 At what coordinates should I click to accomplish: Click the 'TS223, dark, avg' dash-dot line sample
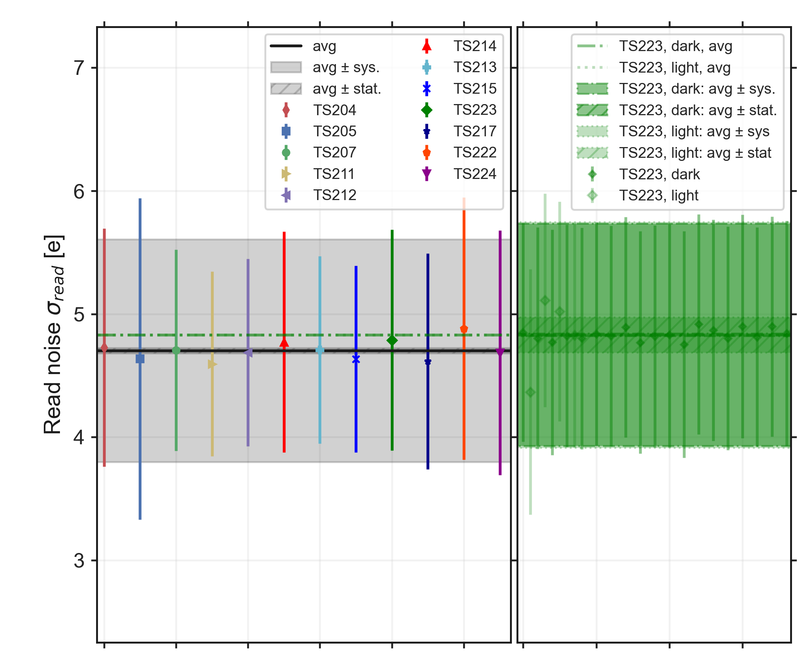[592, 46]
